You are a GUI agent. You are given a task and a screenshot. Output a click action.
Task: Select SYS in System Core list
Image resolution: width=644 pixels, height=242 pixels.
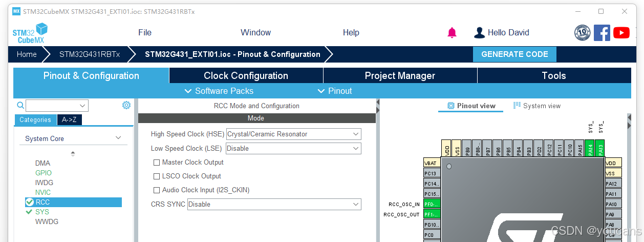[42, 212]
